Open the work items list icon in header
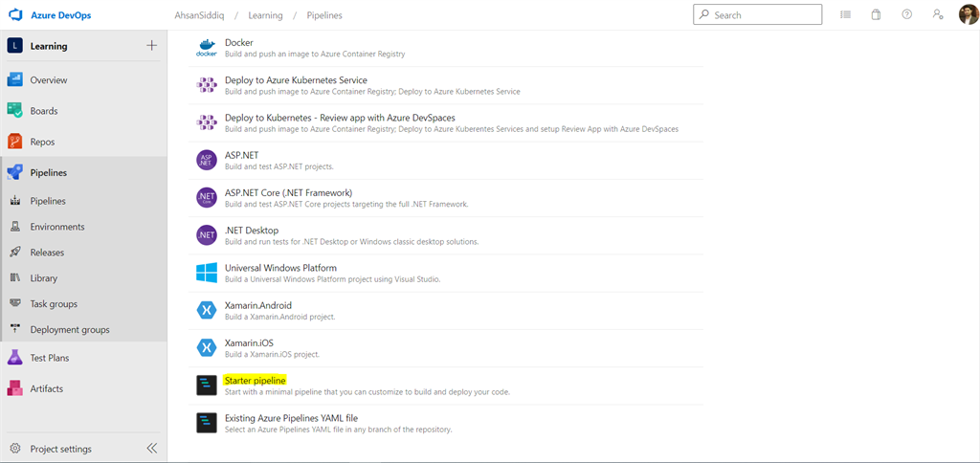Screen dimensions: 980x463 coord(845,14)
